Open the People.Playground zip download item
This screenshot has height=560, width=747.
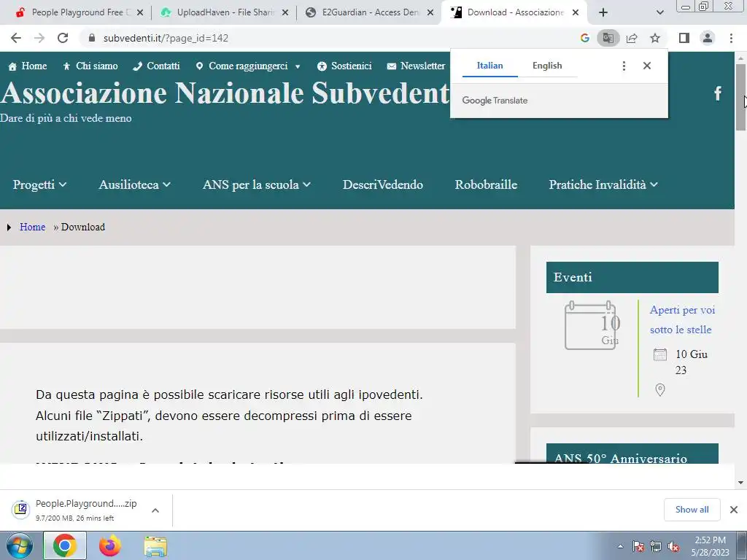[x=86, y=510]
